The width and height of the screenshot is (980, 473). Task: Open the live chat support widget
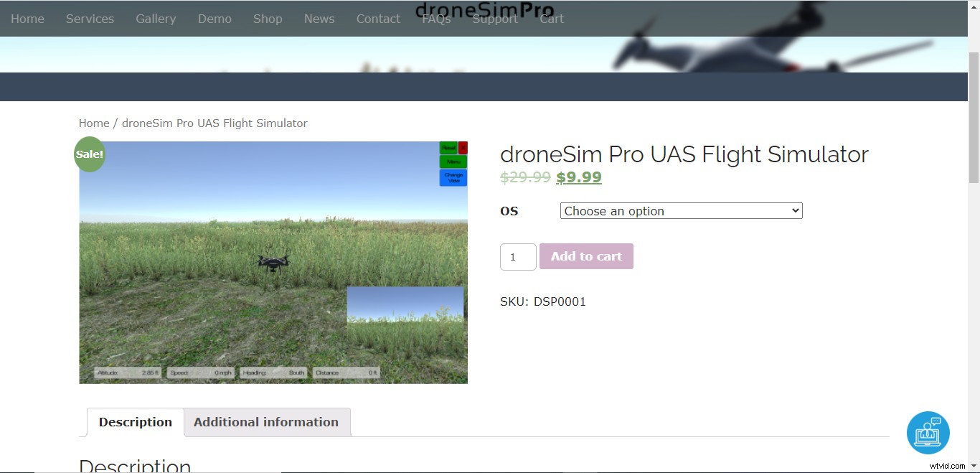click(928, 433)
